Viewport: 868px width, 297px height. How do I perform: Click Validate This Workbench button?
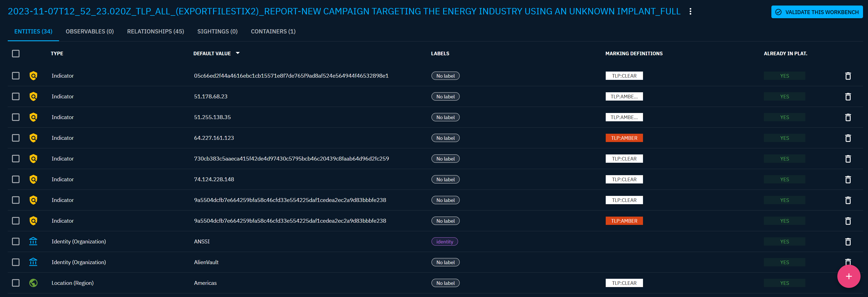[x=817, y=12]
